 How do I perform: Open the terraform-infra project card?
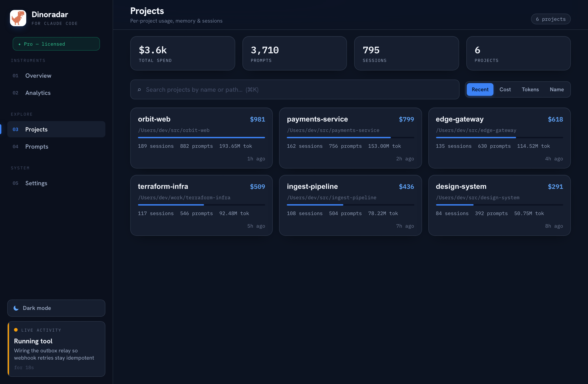[201, 205]
